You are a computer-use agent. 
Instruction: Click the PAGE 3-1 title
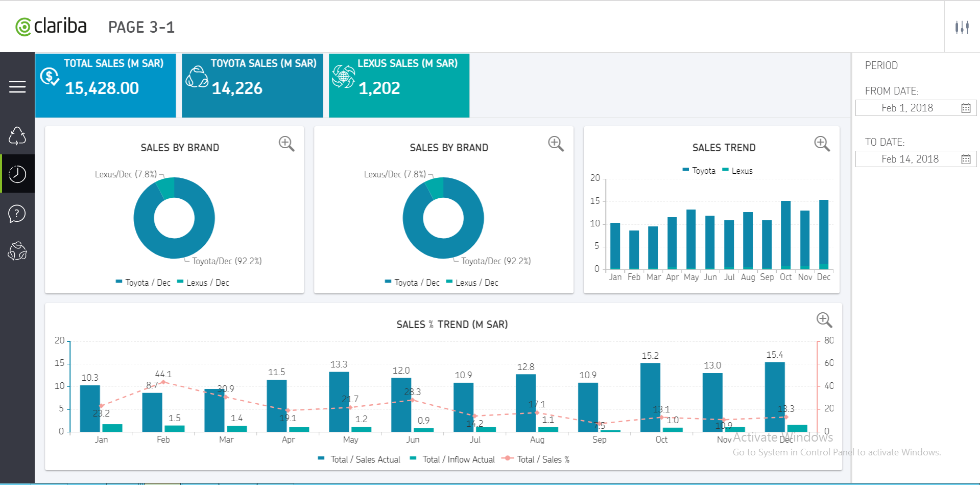(141, 27)
